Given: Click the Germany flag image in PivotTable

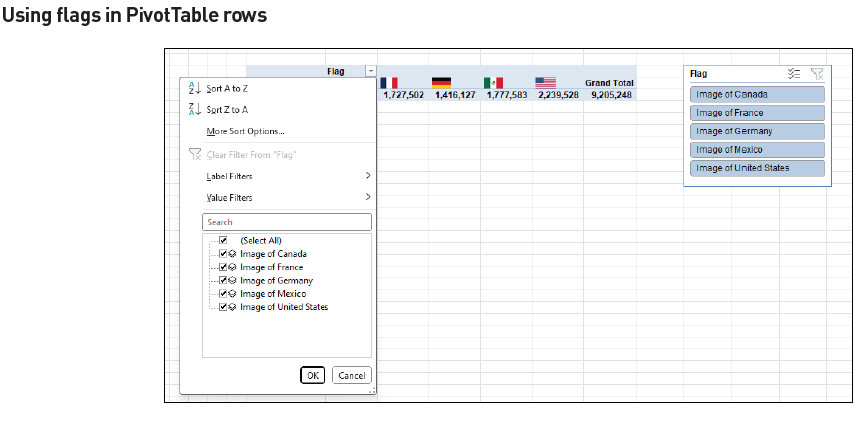Looking at the screenshot, I should [441, 83].
